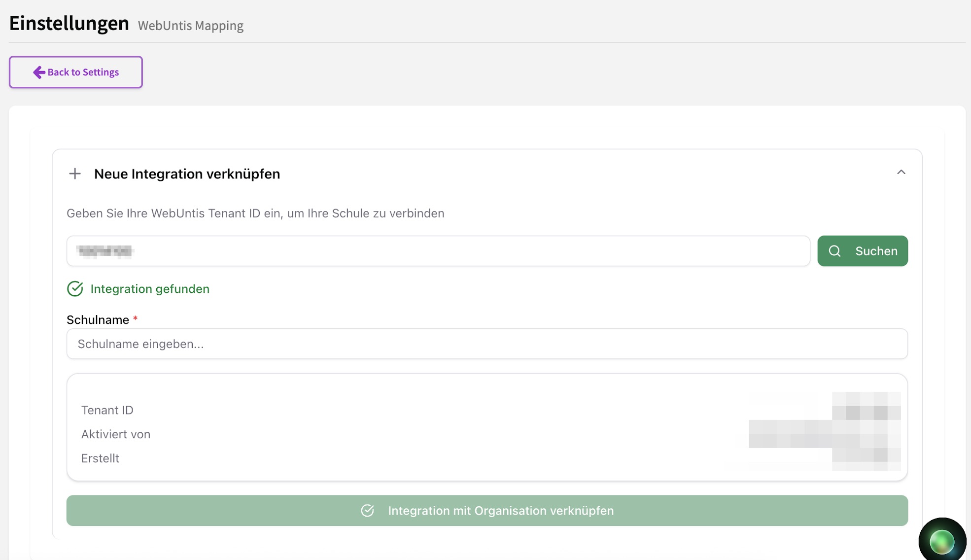Click into the Schulname eingeben field
Viewport: 971px width, 560px height.
pyautogui.click(x=486, y=344)
